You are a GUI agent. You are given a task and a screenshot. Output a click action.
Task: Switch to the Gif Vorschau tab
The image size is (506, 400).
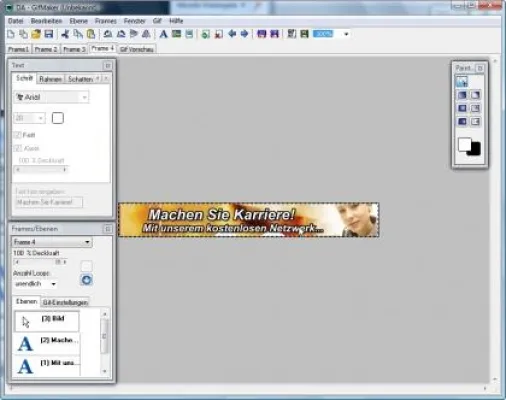[137, 49]
